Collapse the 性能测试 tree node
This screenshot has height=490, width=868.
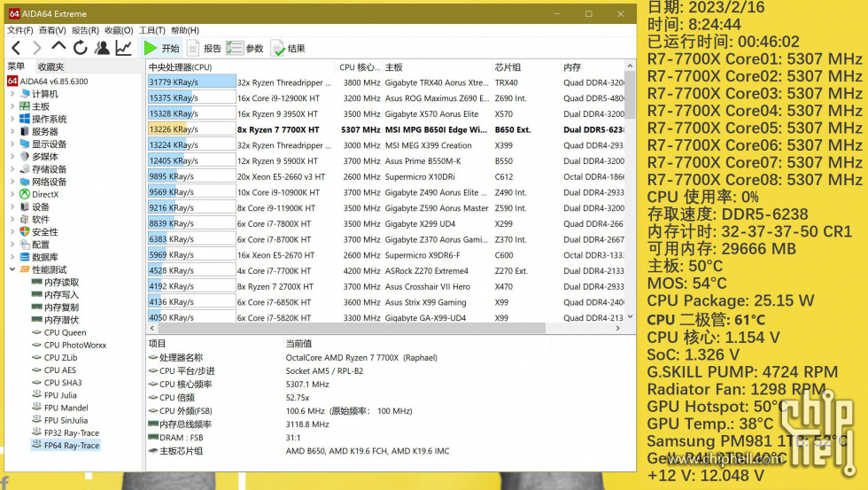[12, 269]
